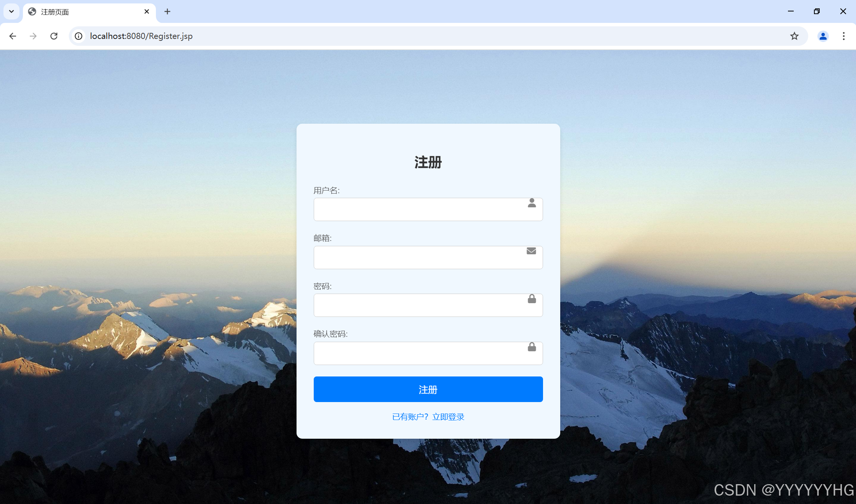This screenshot has width=856, height=504.
Task: Click the browser forward arrow
Action: click(x=33, y=36)
